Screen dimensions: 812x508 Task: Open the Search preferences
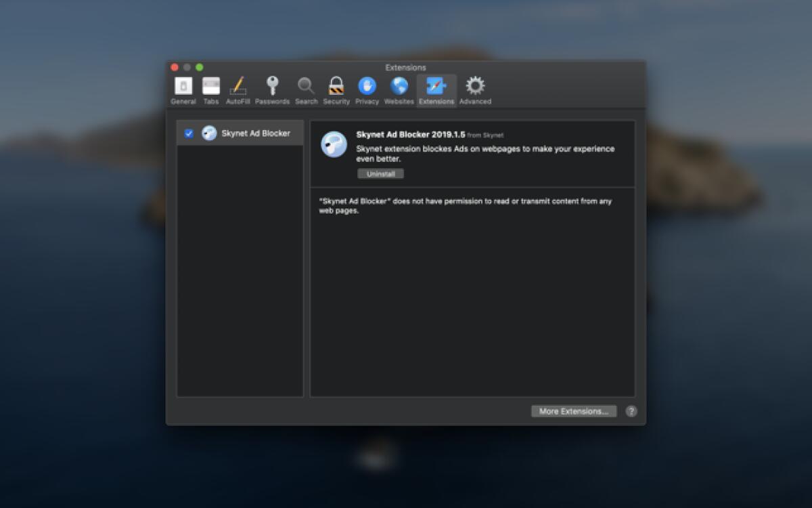point(306,89)
